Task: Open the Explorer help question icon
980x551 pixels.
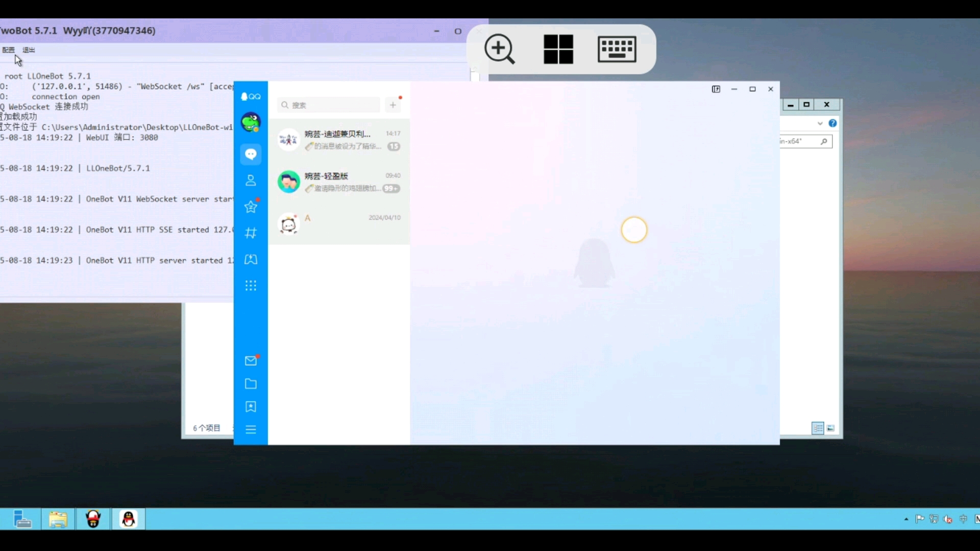Action: (x=833, y=123)
